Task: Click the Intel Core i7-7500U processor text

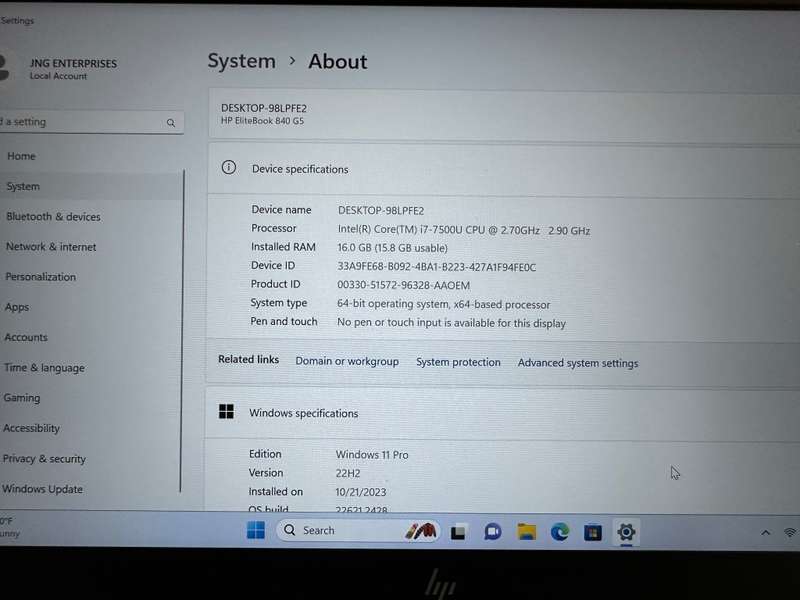Action: pyautogui.click(x=464, y=230)
